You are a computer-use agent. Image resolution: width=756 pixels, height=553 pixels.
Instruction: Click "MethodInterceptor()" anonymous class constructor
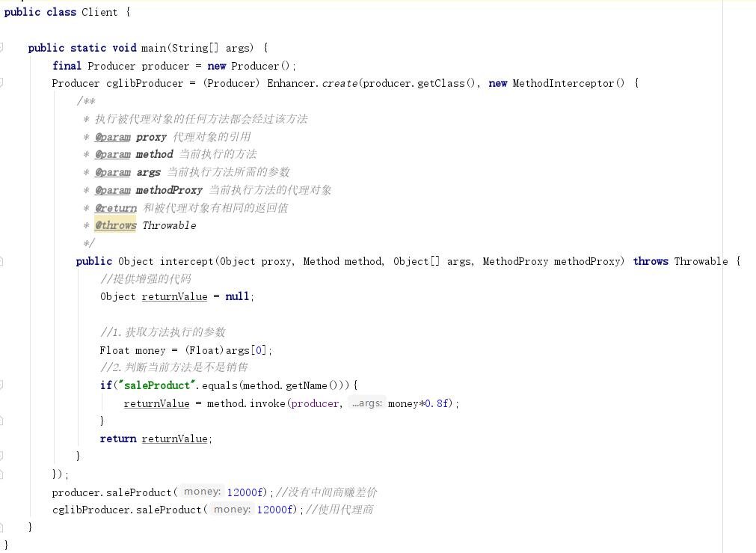pyautogui.click(x=568, y=83)
